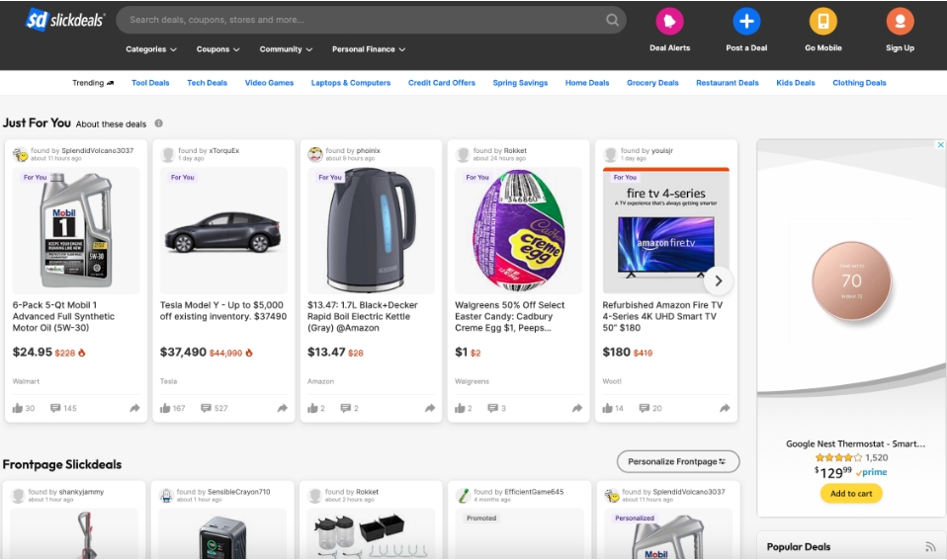Open the $13.47 Black+Decker kettle title
Viewport: 947px width, 560px height.
[363, 316]
